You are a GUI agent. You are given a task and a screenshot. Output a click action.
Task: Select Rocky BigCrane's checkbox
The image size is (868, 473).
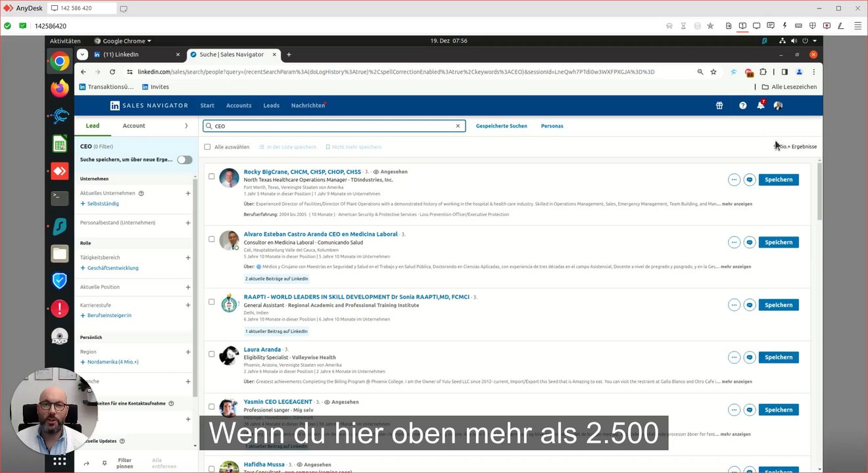pos(212,176)
